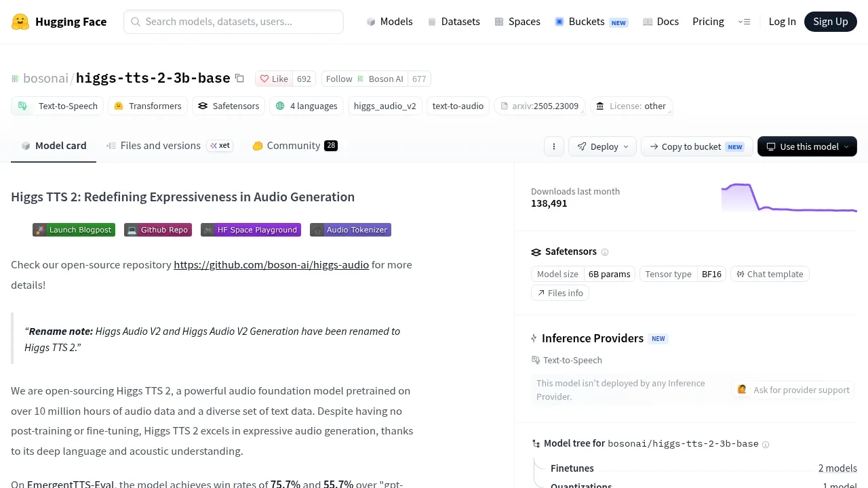
Task: Click the Sign Up button
Action: tap(831, 22)
